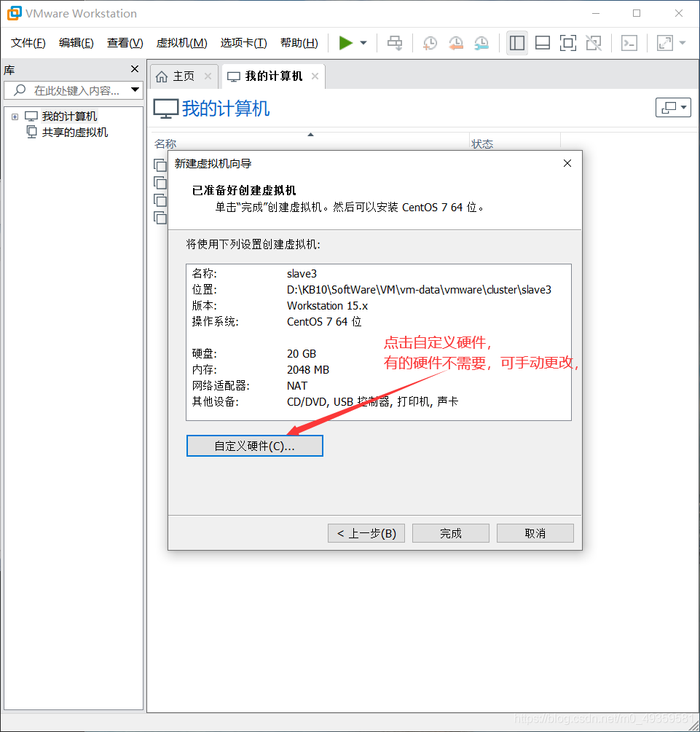The height and width of the screenshot is (732, 700).
Task: Open the 查看(V) menu
Action: pyautogui.click(x=125, y=43)
